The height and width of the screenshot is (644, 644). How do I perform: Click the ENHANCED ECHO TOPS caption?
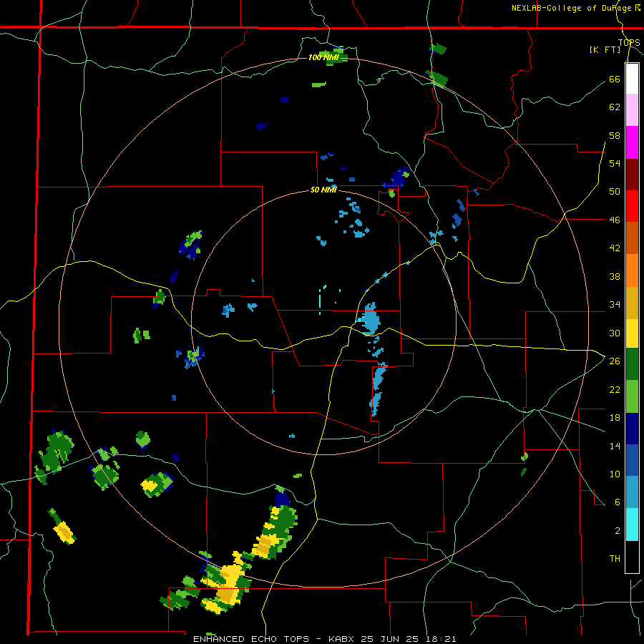tap(251, 639)
